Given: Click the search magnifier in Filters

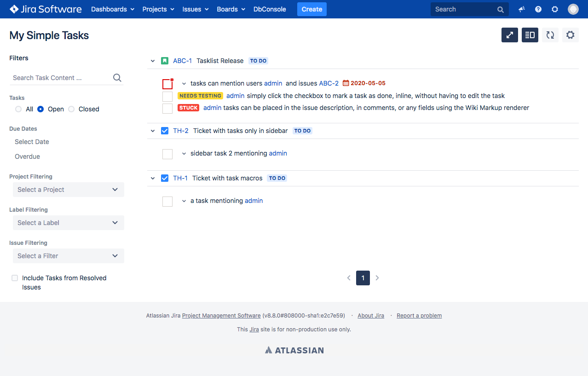Looking at the screenshot, I should tap(117, 78).
